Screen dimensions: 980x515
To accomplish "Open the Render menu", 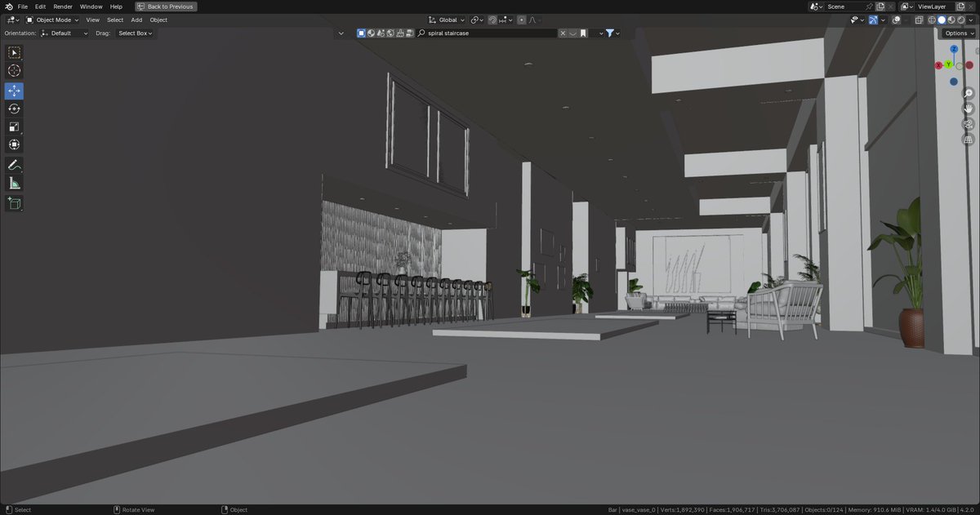I will tap(62, 6).
